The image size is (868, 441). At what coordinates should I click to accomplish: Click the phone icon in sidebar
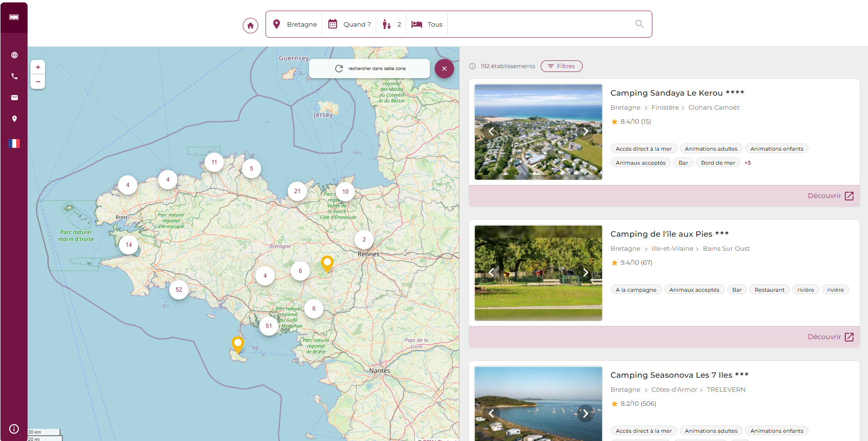15,76
